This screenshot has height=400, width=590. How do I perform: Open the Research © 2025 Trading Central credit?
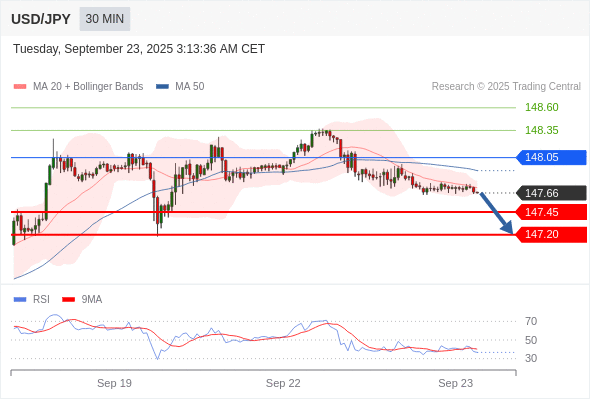(506, 87)
